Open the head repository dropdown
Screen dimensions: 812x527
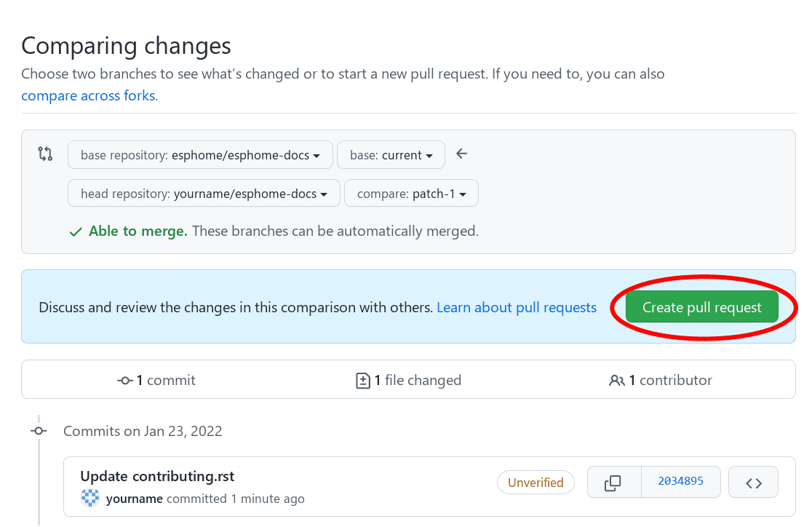pyautogui.click(x=203, y=193)
